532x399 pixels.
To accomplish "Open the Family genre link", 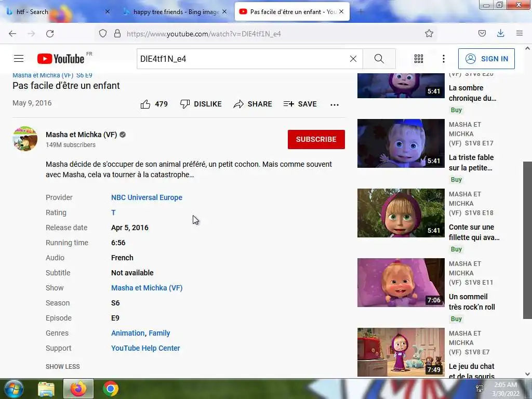I will [159, 333].
